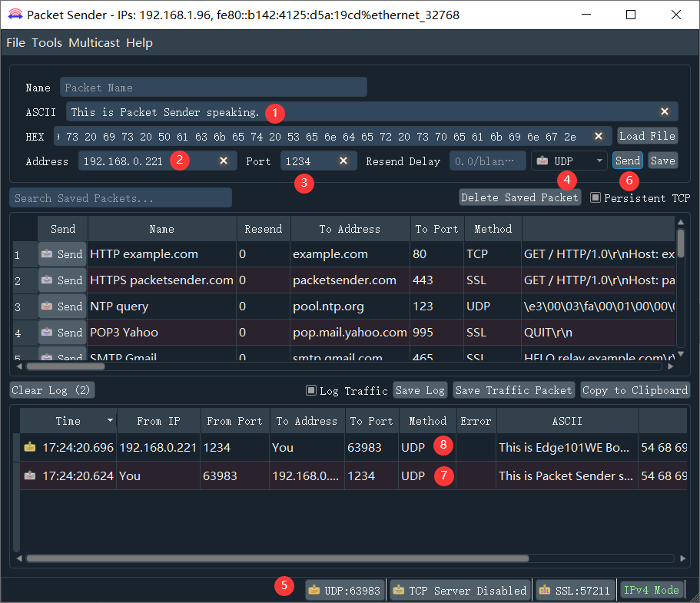700x603 pixels.
Task: Select the 192.168.0.221 From IP cell
Action: click(x=158, y=447)
